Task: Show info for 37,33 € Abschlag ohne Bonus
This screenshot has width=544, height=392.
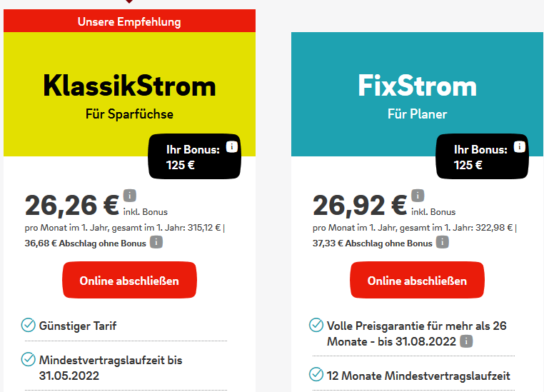Action: tap(443, 242)
